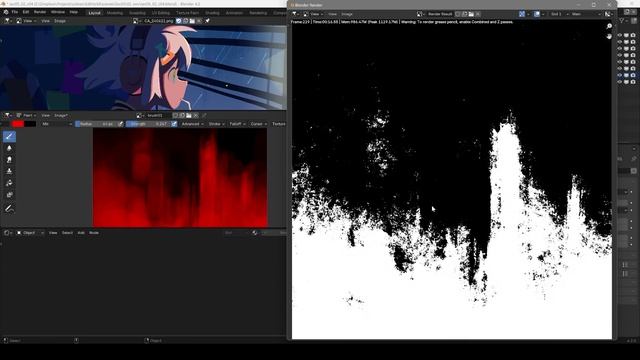Open the Render menu
The width and height of the screenshot is (640, 360).
point(40,12)
